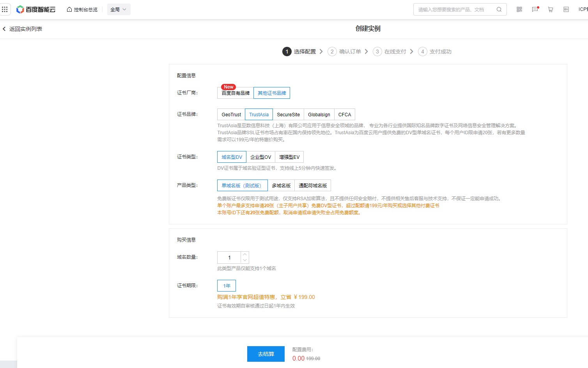588x368 pixels.
Task: Decrease domain count with down arrow
Action: (245, 260)
